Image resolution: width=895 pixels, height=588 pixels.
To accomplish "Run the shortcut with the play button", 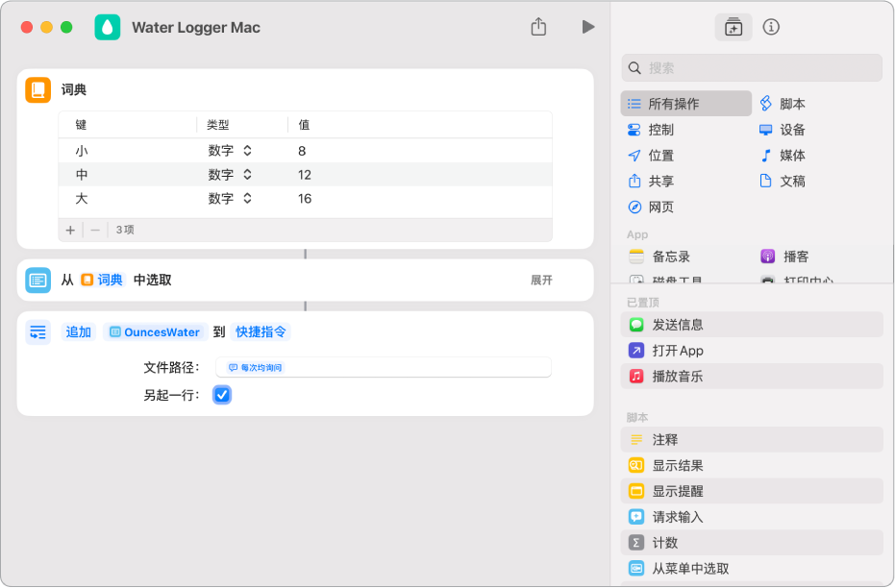I will tap(588, 27).
